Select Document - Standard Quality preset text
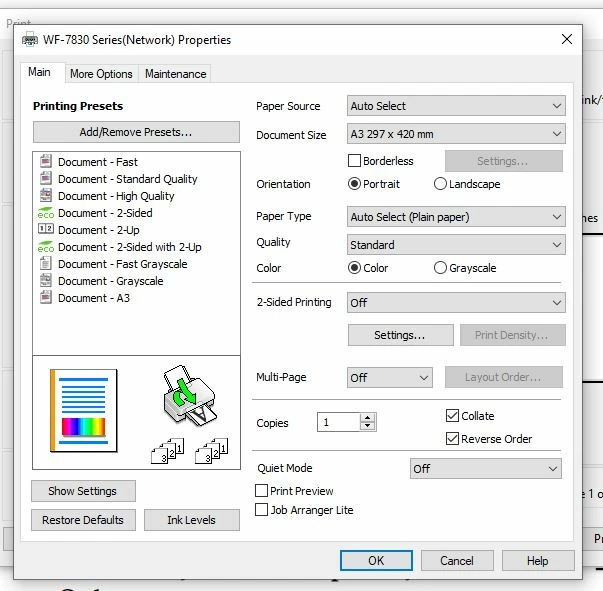 [x=128, y=179]
